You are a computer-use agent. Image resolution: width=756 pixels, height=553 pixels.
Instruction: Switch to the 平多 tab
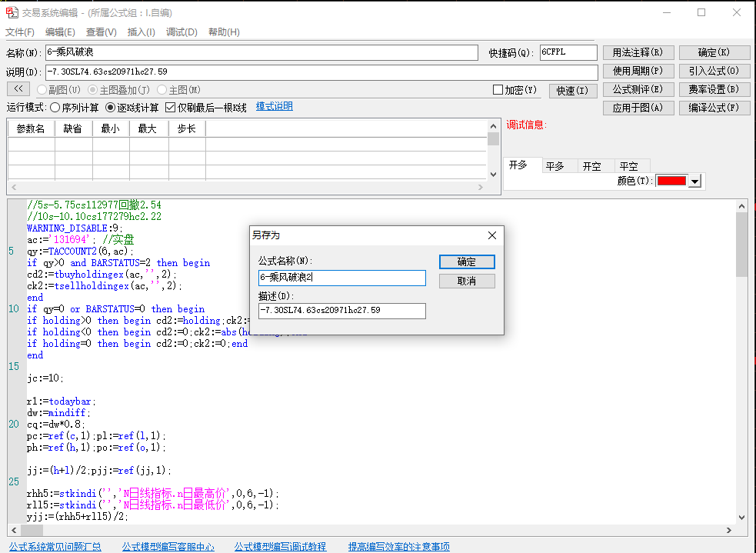[x=555, y=166]
